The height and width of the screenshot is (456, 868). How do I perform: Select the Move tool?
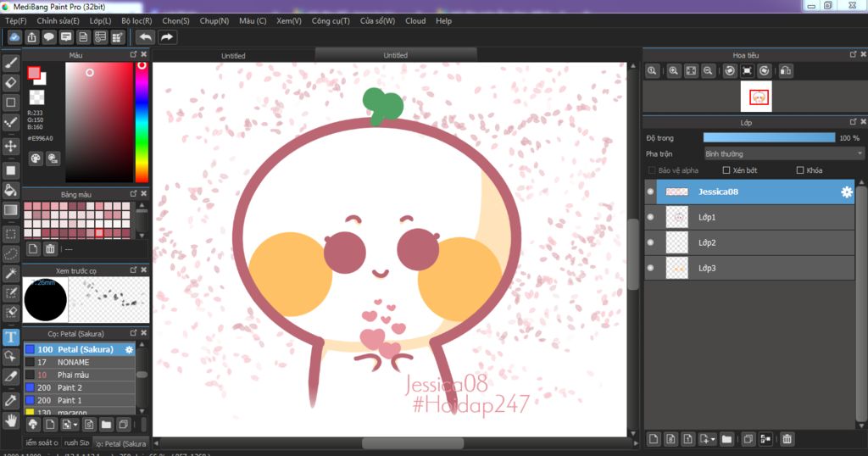[10, 146]
